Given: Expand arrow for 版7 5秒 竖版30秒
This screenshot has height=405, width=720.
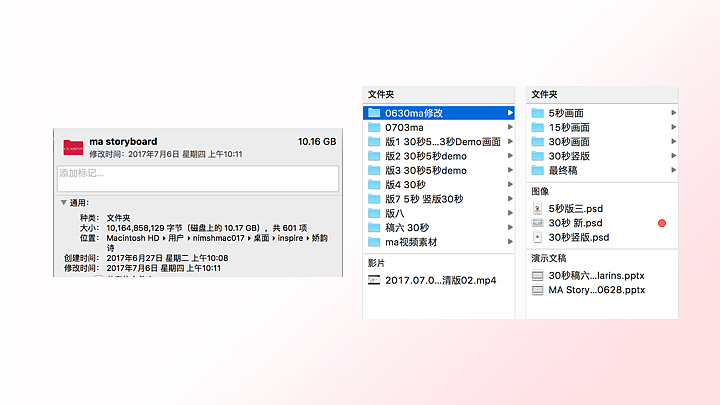Looking at the screenshot, I should [x=510, y=198].
